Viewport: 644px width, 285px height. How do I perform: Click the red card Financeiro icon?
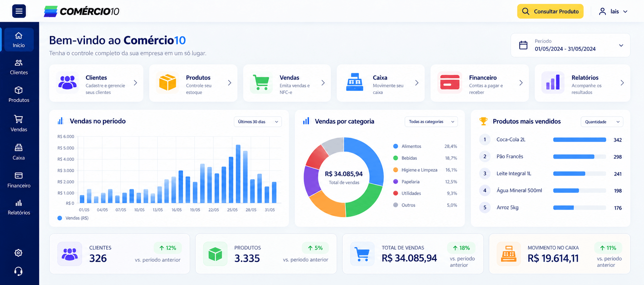pyautogui.click(x=450, y=83)
